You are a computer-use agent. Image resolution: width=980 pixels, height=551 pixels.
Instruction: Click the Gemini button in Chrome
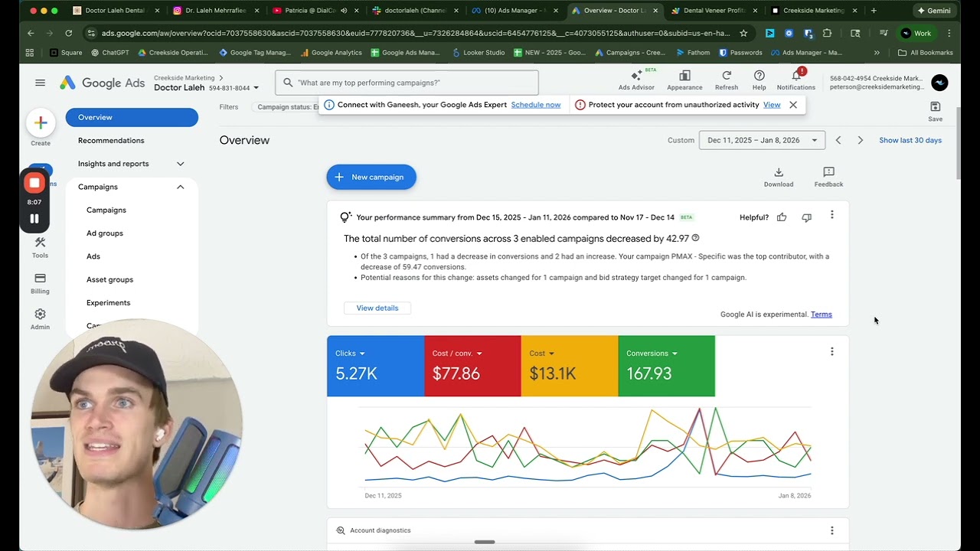[x=933, y=11]
